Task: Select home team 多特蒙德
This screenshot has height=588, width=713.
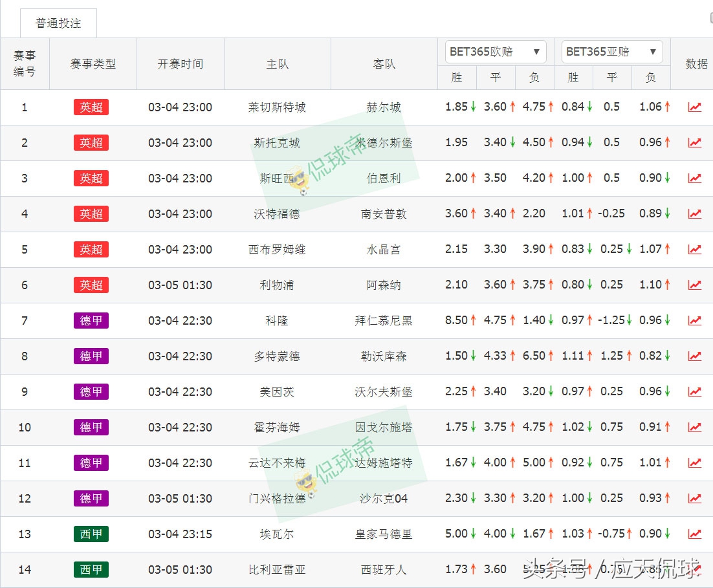Action: [x=277, y=356]
